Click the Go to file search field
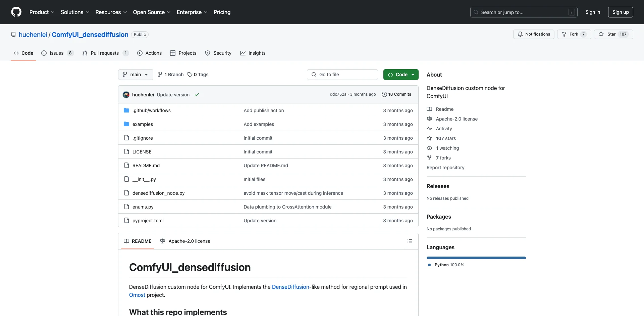 pos(342,75)
